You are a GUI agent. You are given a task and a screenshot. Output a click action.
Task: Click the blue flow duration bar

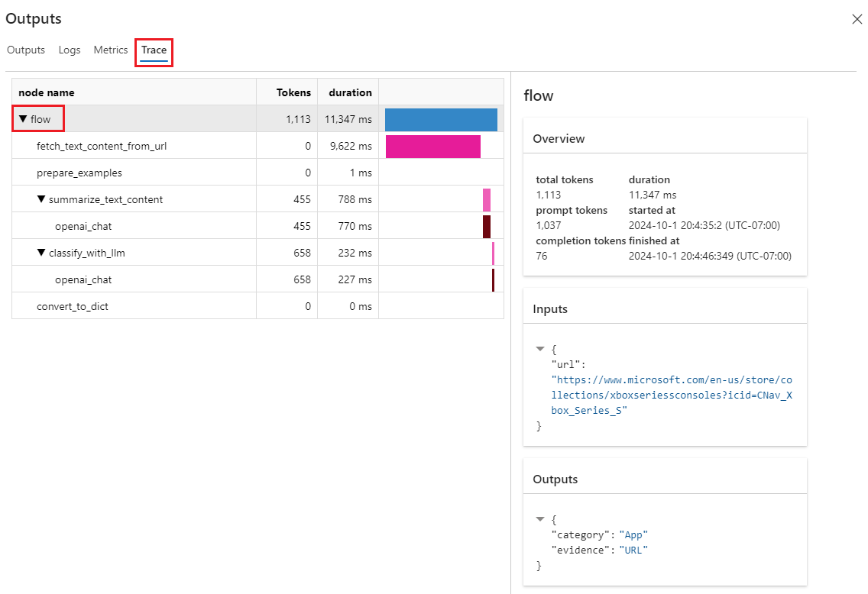(x=441, y=120)
